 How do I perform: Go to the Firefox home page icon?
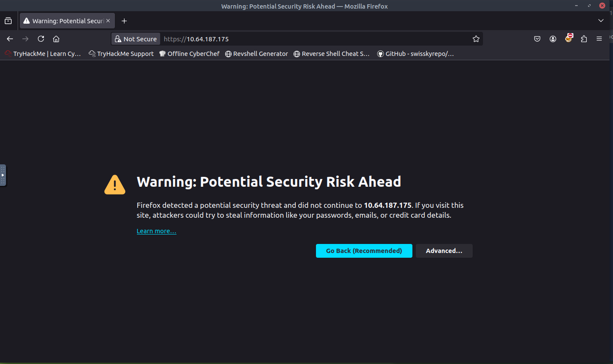56,39
